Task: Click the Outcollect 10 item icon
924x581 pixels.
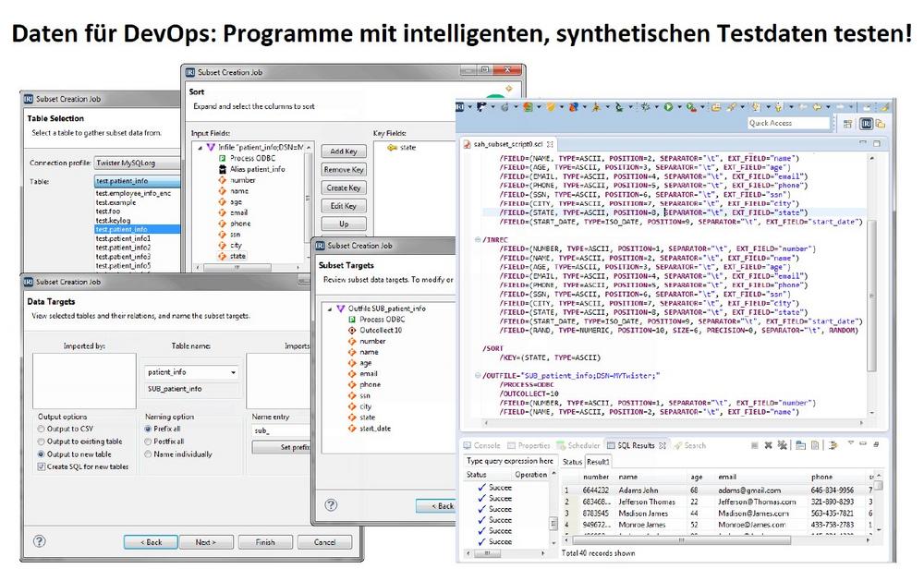Action: click(x=351, y=330)
